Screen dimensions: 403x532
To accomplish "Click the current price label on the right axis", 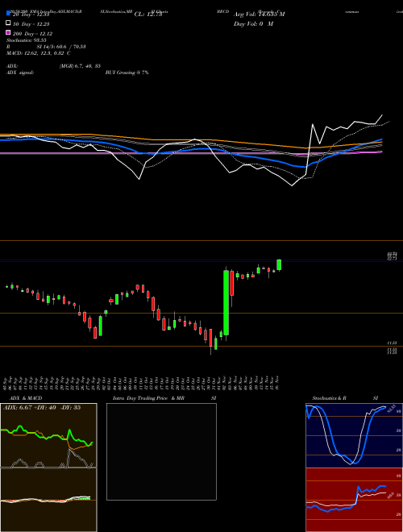I will click(x=393, y=256).
